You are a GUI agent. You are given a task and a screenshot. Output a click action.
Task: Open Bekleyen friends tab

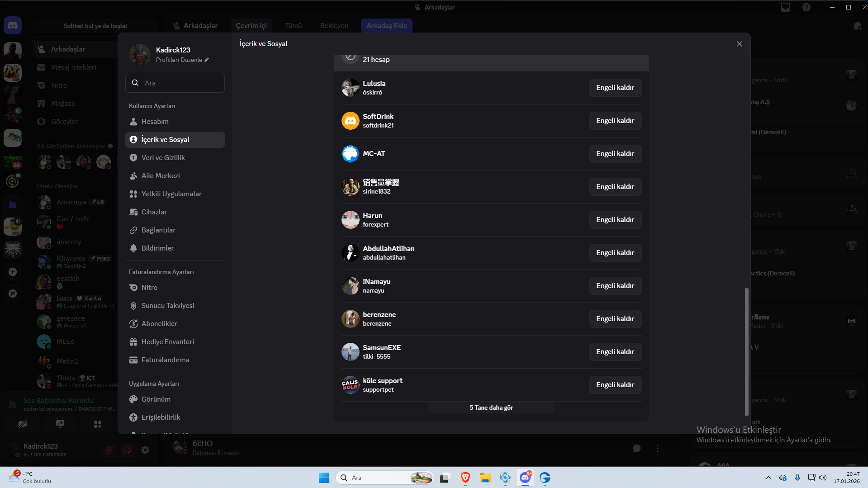tap(334, 26)
